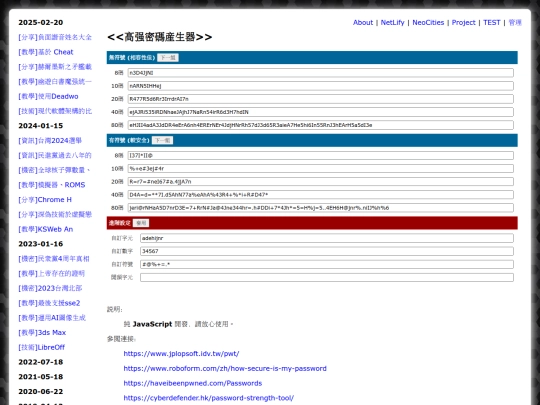This screenshot has width=540, height=405.
Task: Open the sidebar post mentioning Deadwo
Action: pos(48,96)
